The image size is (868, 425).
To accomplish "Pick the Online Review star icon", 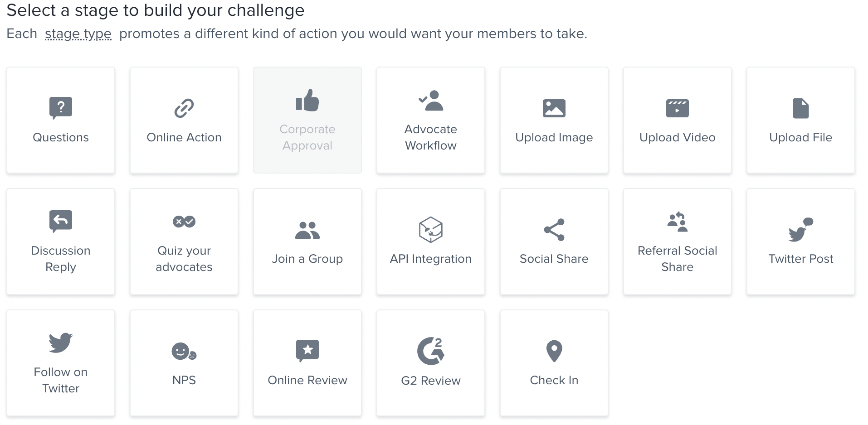I will click(307, 351).
